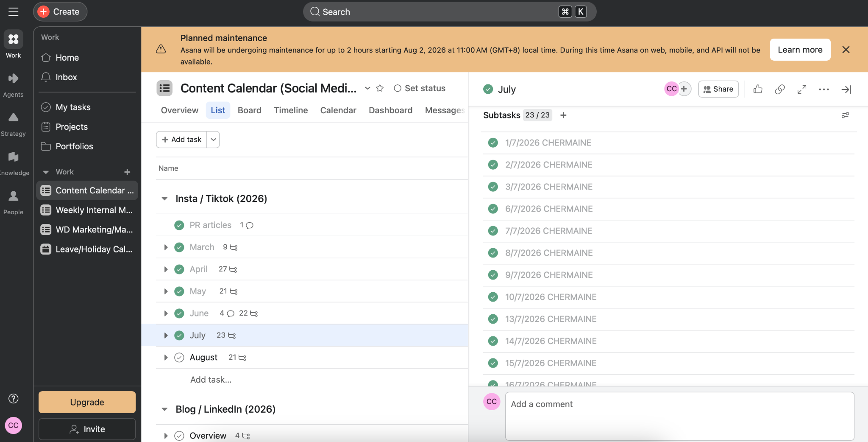Expand the May task subtasks
This screenshot has height=442, width=868.
166,291
